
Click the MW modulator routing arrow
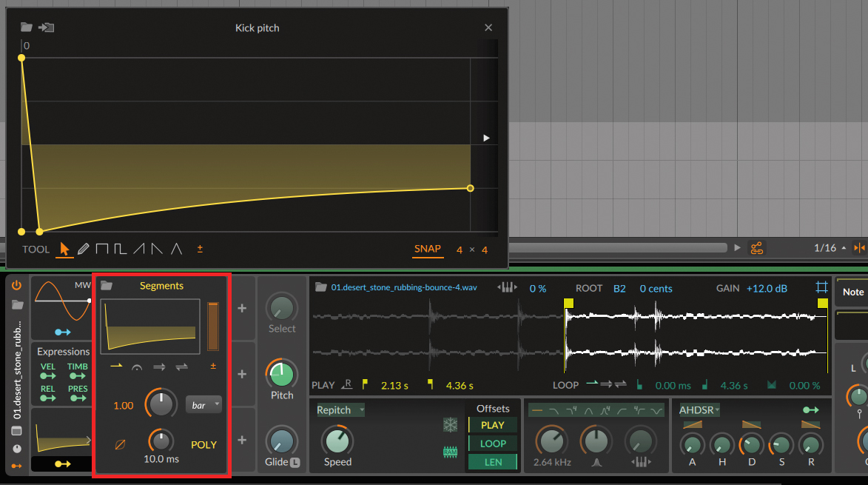[63, 332]
